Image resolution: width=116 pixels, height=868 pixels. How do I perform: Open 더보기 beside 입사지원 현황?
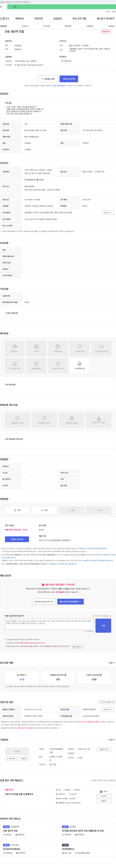(x=112, y=663)
